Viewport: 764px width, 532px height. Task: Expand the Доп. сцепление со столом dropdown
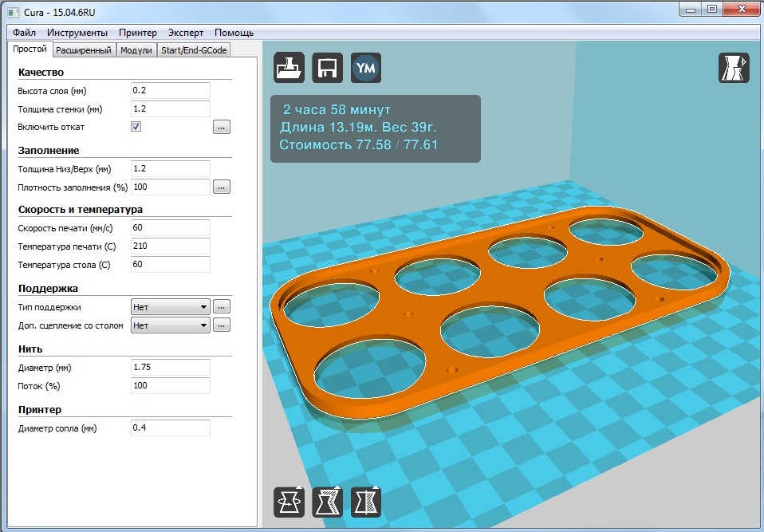(x=170, y=325)
